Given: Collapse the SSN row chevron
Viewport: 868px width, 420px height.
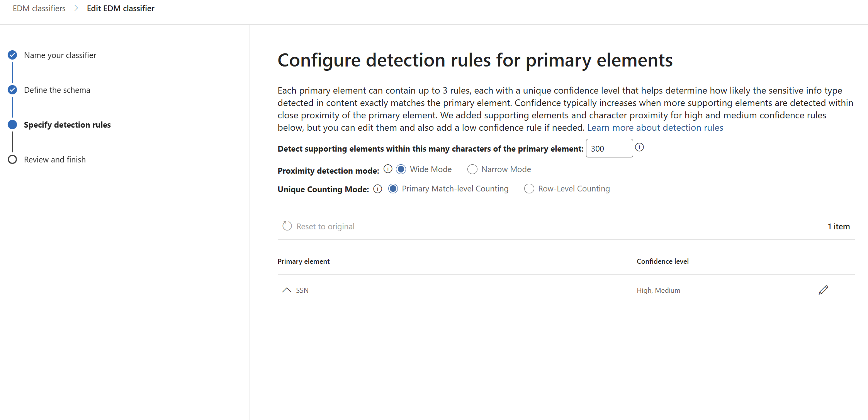Looking at the screenshot, I should tap(287, 290).
